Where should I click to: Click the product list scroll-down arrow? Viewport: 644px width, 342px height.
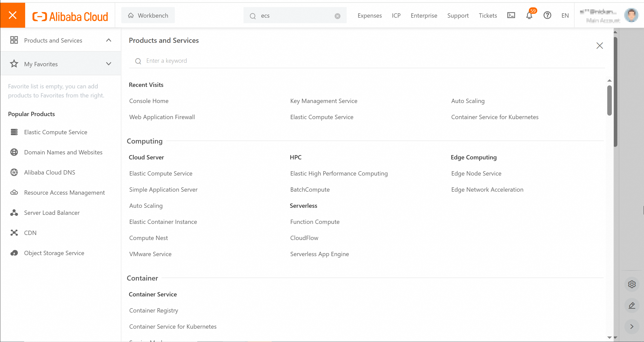609,337
